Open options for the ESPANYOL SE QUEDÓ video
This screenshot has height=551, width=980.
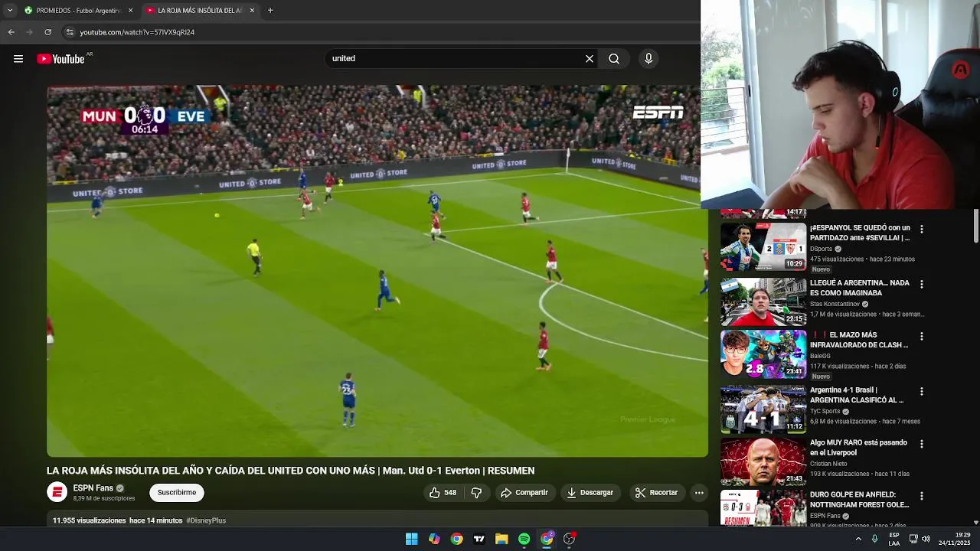click(x=921, y=229)
